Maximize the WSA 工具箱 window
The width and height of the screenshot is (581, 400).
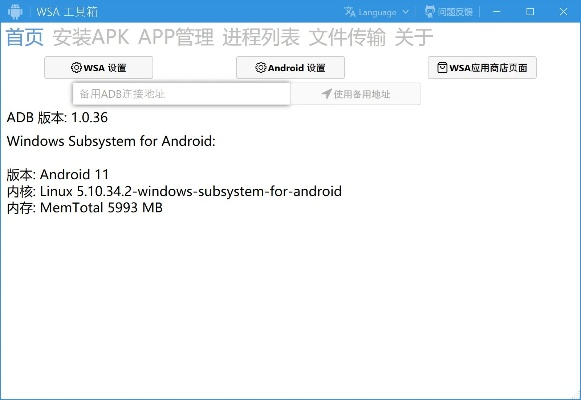[x=530, y=12]
